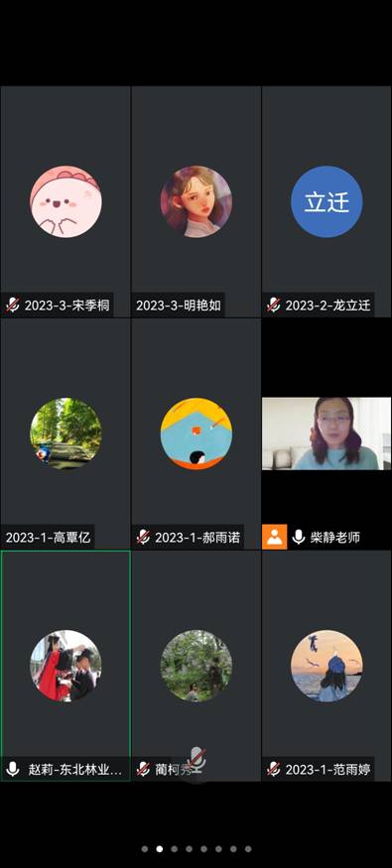Tap muted mic icon beside 2023-1-郝雨诺
Image resolution: width=392 pixels, height=868 pixels.
[x=143, y=537]
